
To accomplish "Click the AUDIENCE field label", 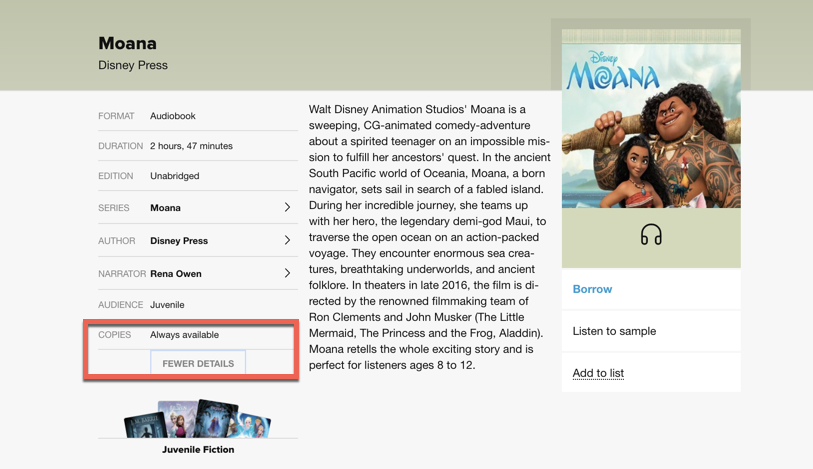I will 120,305.
